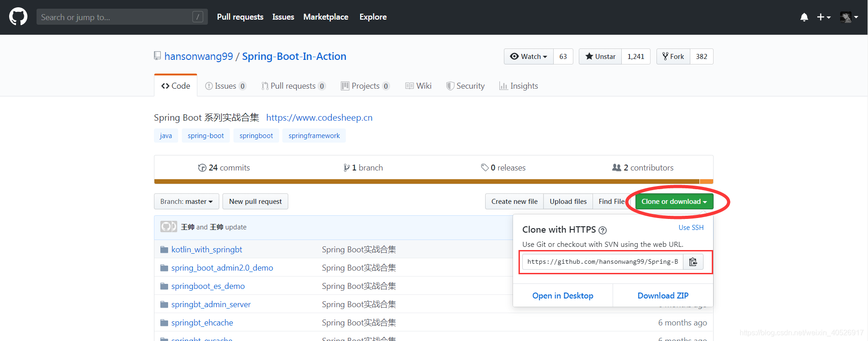
Task: Open the kotlin_with_springbt folder
Action: click(206, 250)
